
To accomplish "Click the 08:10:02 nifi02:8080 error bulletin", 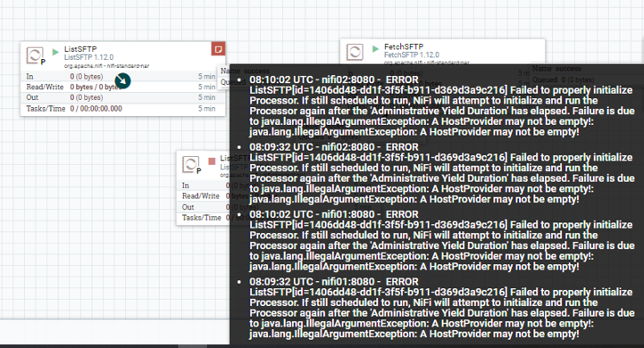I will (442, 106).
